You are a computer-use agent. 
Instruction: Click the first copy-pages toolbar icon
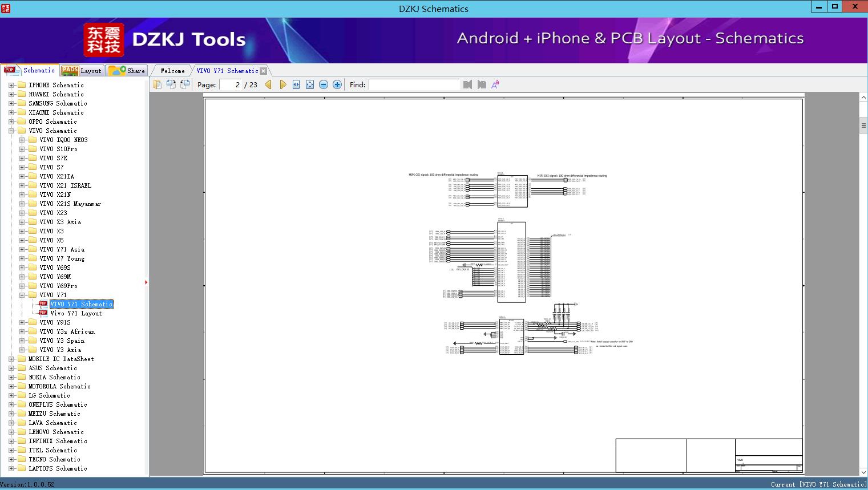pos(157,84)
